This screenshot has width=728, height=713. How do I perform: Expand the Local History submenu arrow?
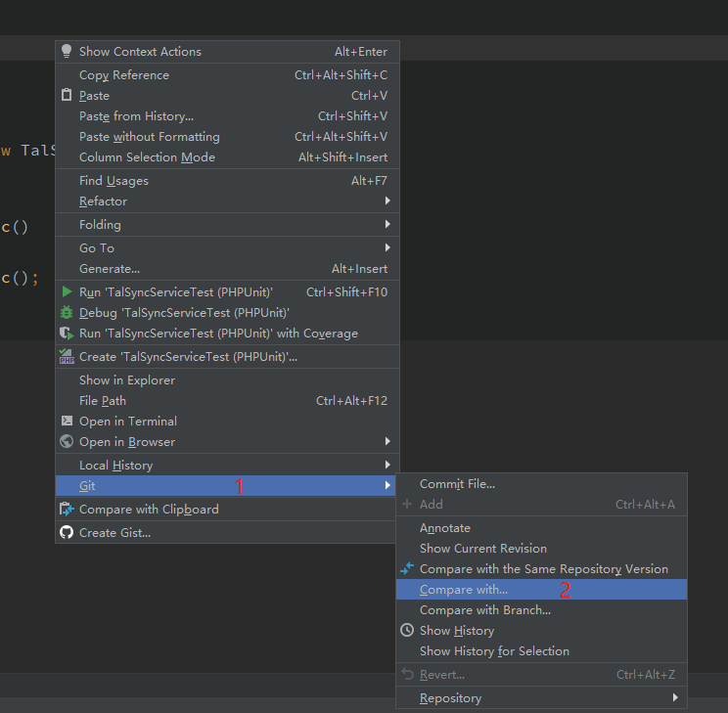coord(387,465)
